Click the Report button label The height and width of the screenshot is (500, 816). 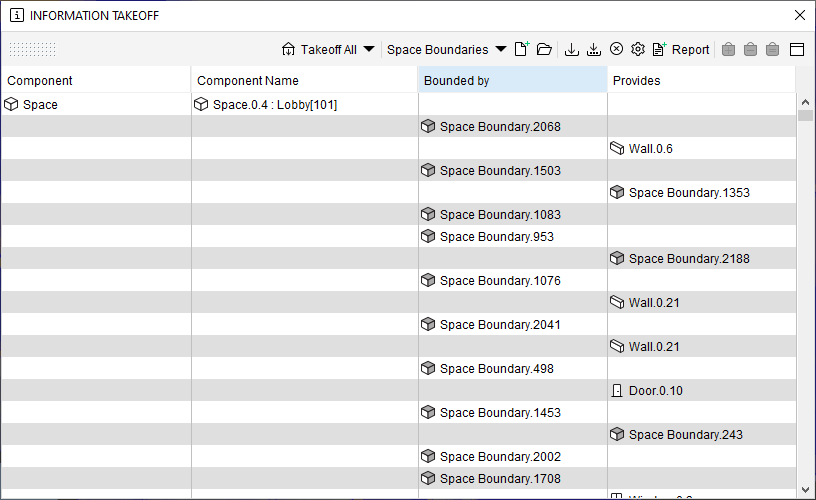tap(691, 49)
